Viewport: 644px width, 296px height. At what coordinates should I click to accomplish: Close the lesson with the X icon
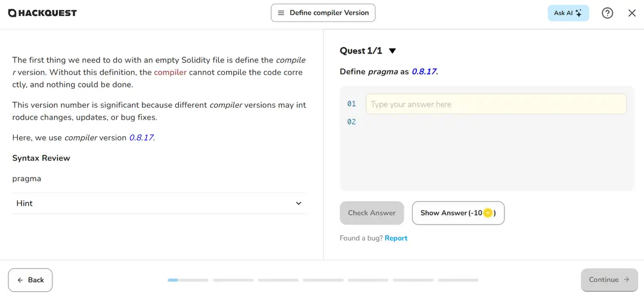point(632,13)
